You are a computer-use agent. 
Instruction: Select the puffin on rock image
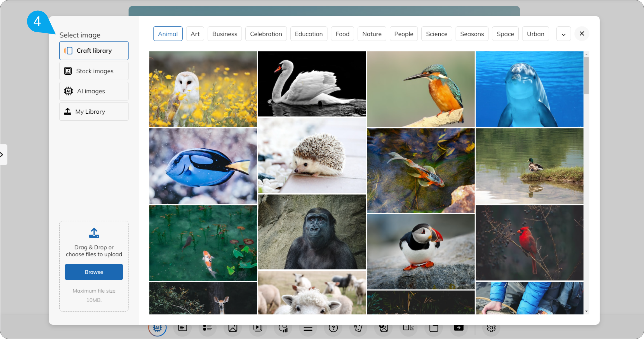pyautogui.click(x=421, y=252)
